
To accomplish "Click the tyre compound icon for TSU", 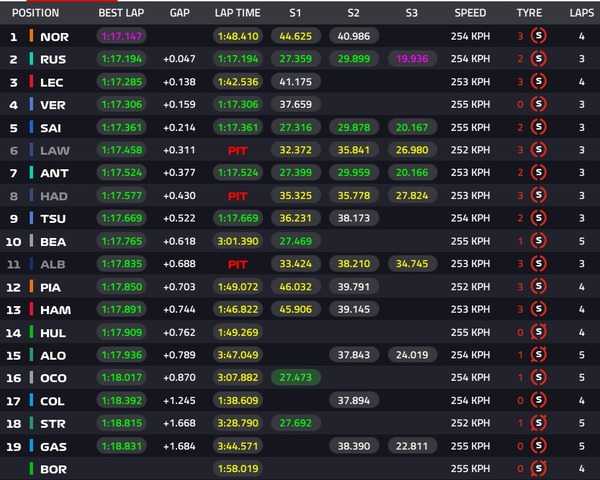I will pos(538,218).
